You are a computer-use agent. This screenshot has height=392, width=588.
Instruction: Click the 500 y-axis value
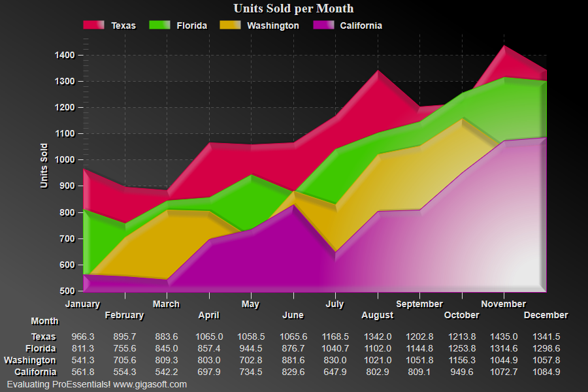(67, 291)
